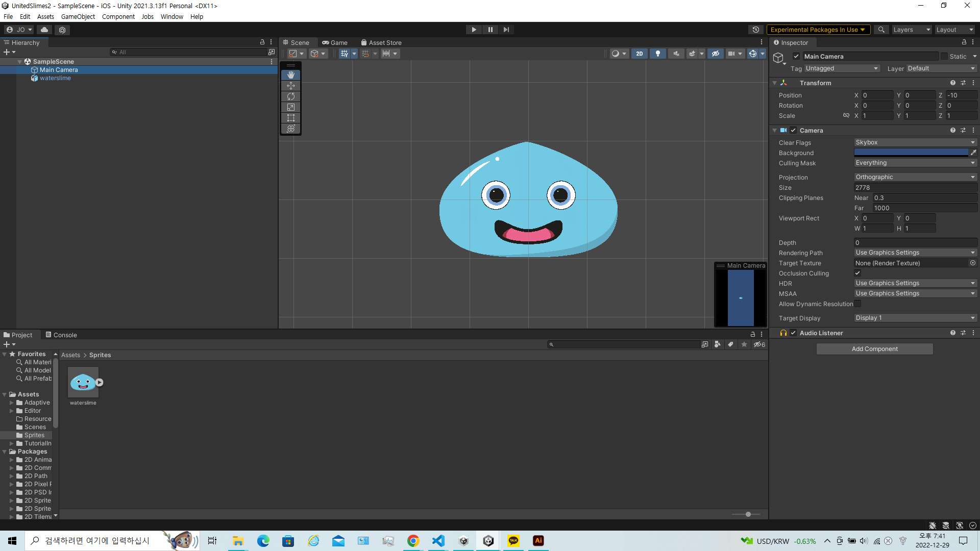
Task: Collapse the Transform component foldout
Action: pyautogui.click(x=775, y=83)
